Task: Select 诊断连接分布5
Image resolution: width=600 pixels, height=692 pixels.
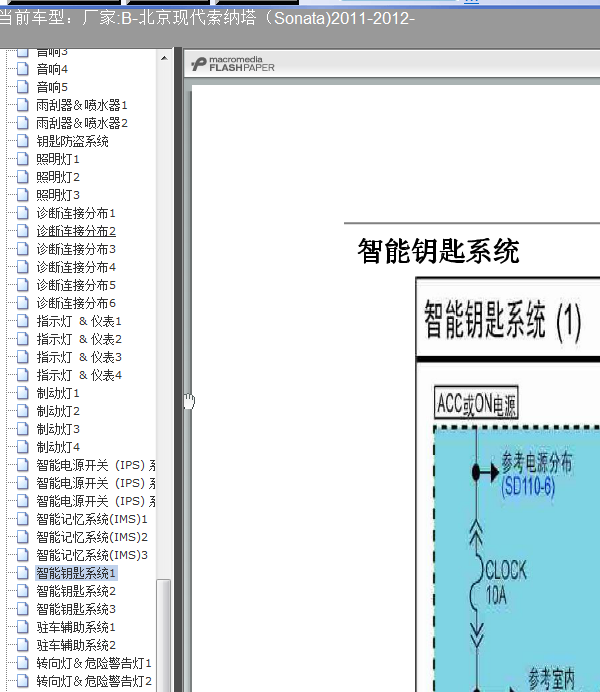Action: tap(76, 286)
